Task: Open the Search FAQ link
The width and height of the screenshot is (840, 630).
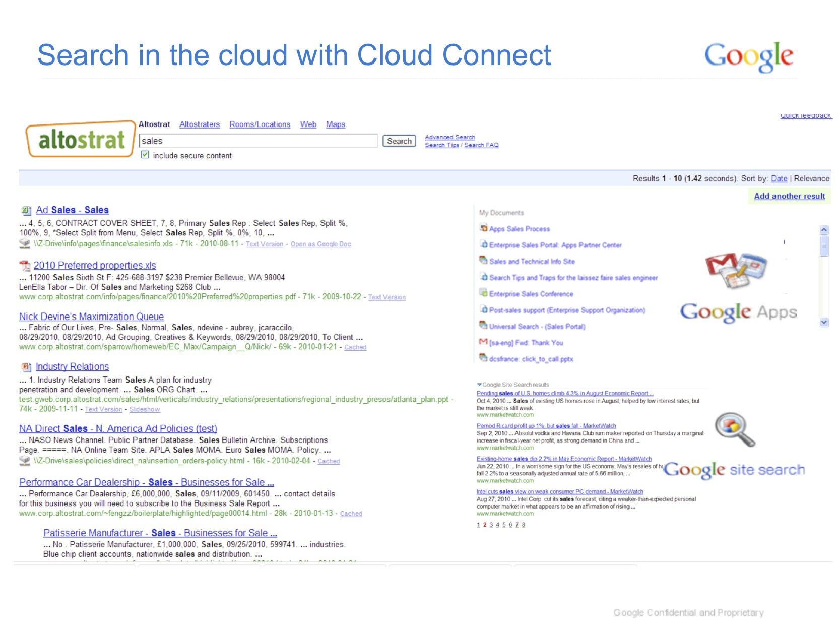Action: [481, 145]
